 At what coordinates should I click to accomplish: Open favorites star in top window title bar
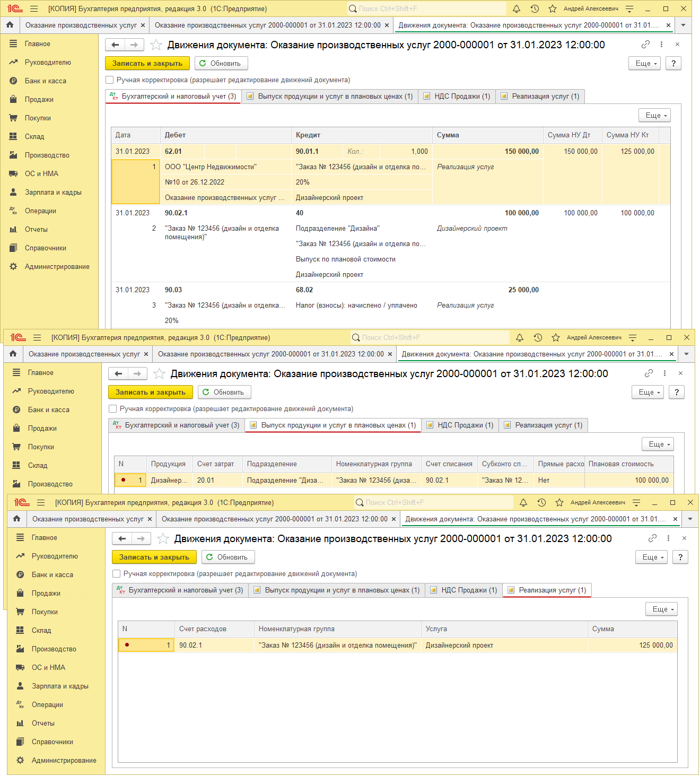click(553, 8)
